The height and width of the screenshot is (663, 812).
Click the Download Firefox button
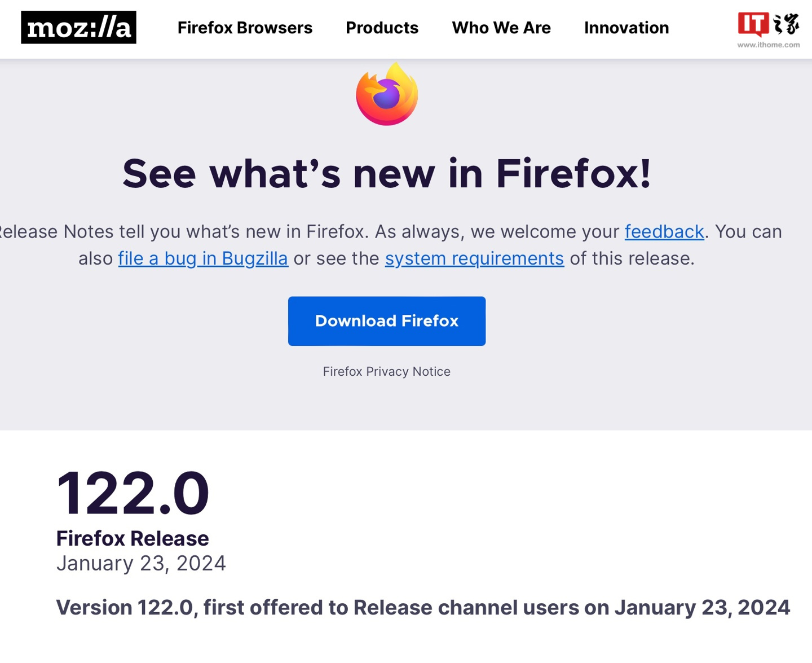(387, 321)
